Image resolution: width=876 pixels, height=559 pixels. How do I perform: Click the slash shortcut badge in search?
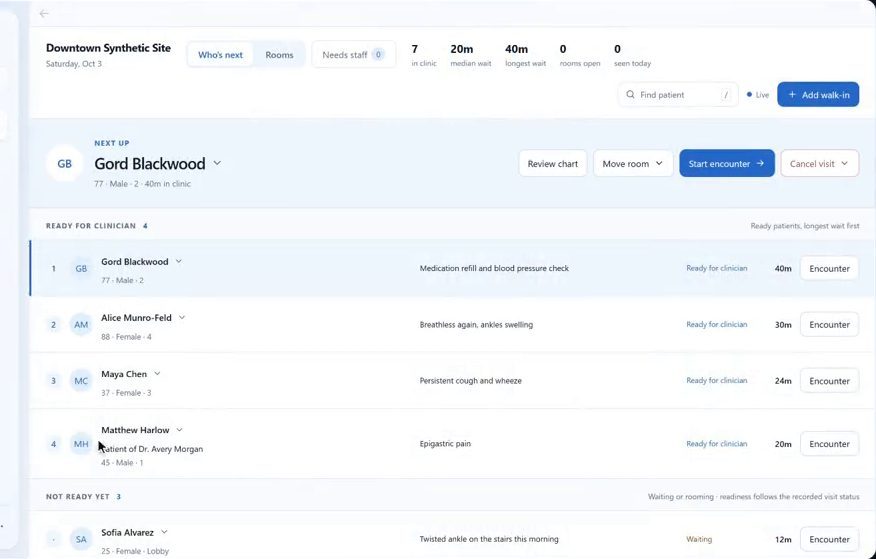tap(726, 95)
